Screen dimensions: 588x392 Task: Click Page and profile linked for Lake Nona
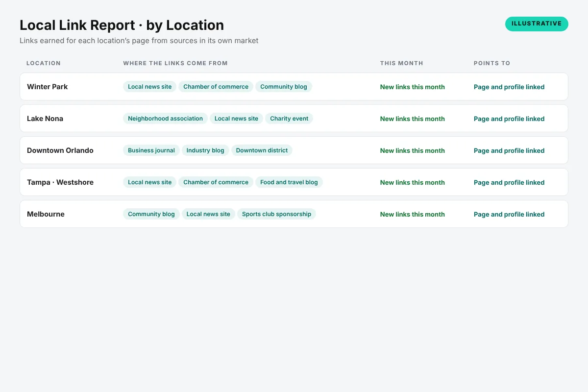[x=509, y=119]
